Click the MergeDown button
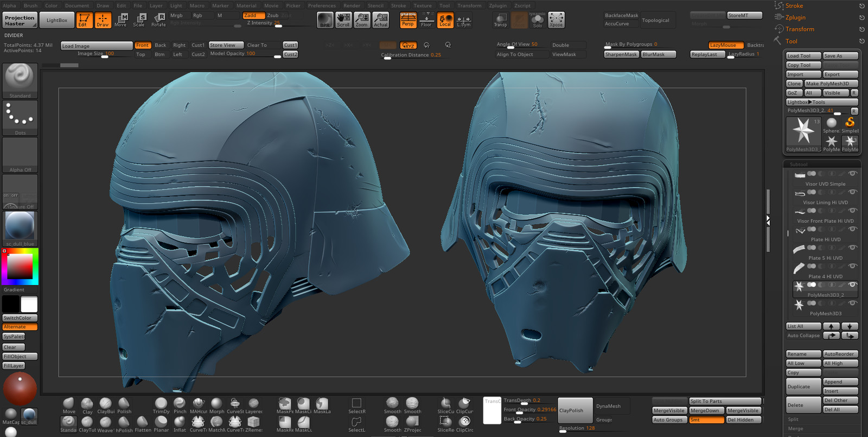This screenshot has height=437, width=868. click(706, 410)
